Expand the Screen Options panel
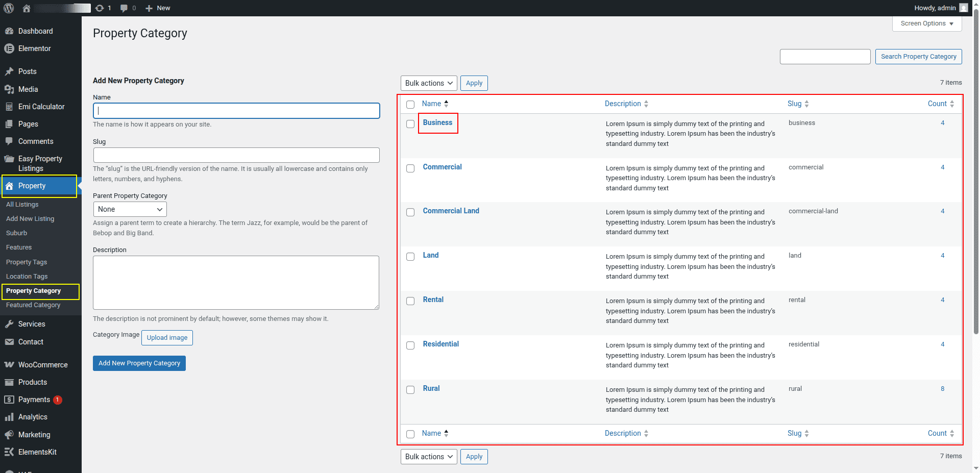This screenshot has width=980, height=473. (x=926, y=23)
